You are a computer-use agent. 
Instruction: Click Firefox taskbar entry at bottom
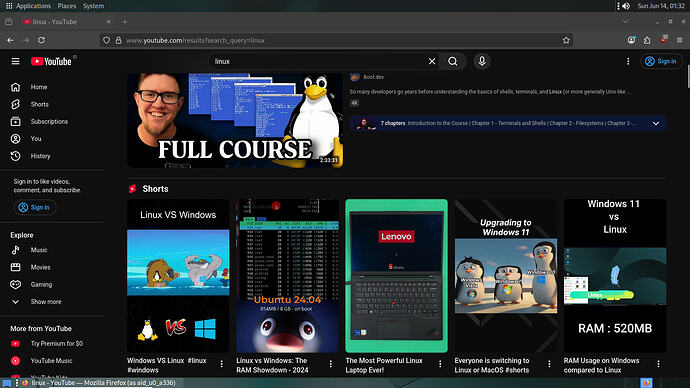99,383
